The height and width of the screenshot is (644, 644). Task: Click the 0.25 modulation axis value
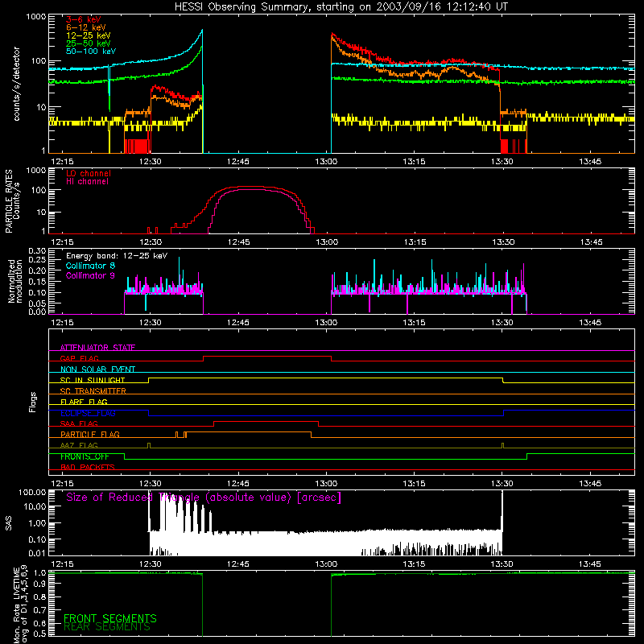click(x=37, y=260)
